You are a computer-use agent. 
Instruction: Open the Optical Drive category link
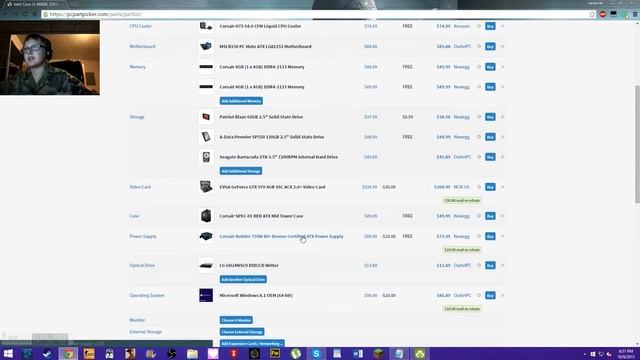142,265
